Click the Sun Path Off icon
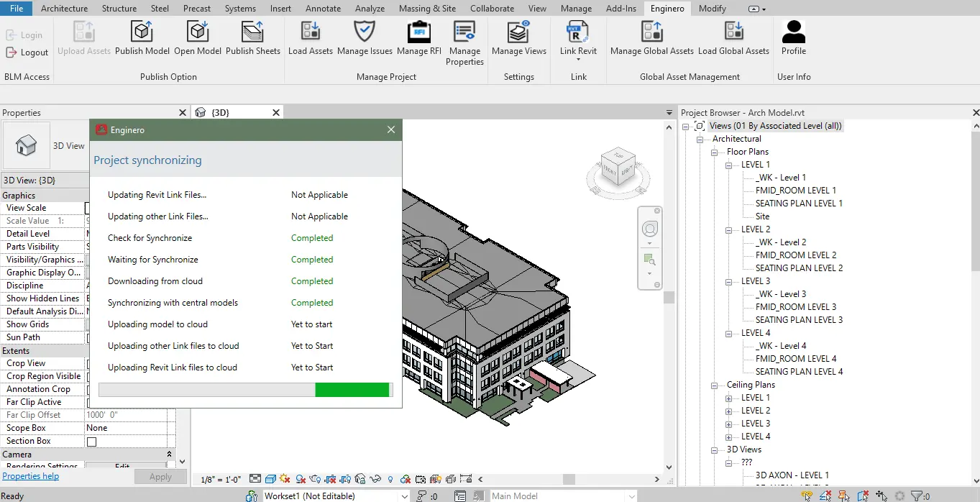Image resolution: width=980 pixels, height=502 pixels. [285, 479]
